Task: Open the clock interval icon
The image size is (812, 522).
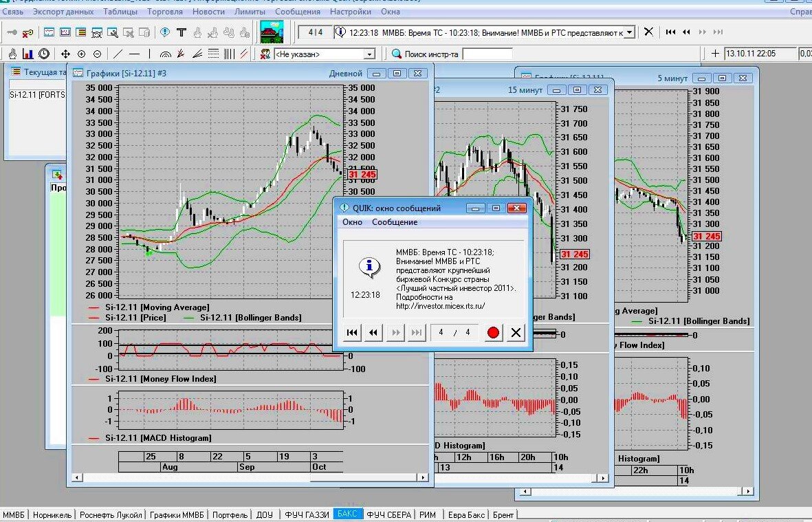Action: 44,54
